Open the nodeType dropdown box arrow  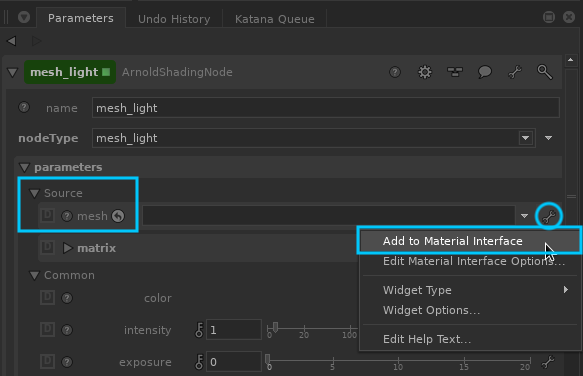click(525, 138)
